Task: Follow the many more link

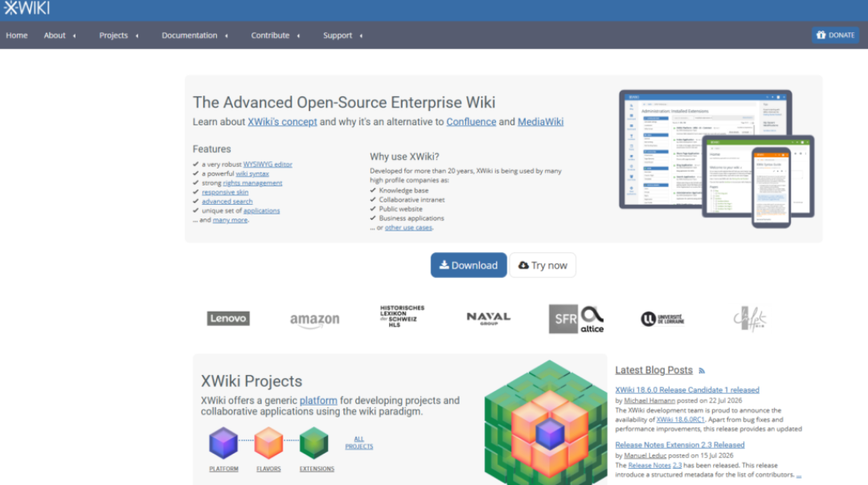Action: 230,220
